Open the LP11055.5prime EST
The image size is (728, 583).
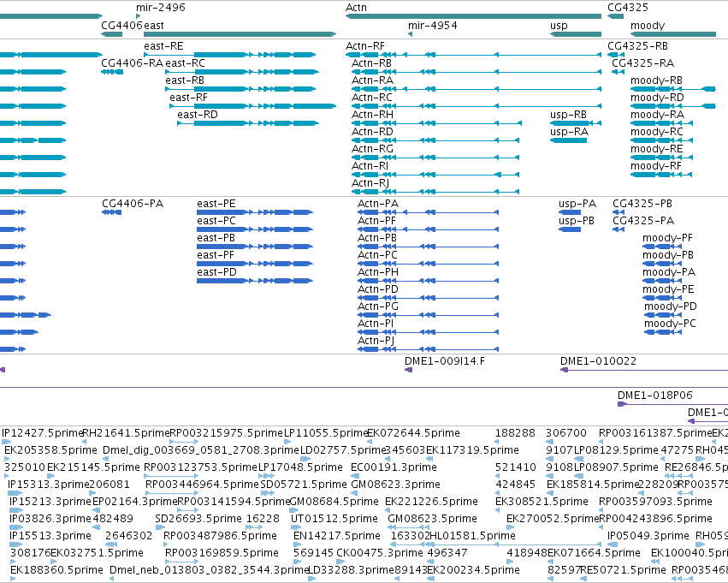coord(287,441)
